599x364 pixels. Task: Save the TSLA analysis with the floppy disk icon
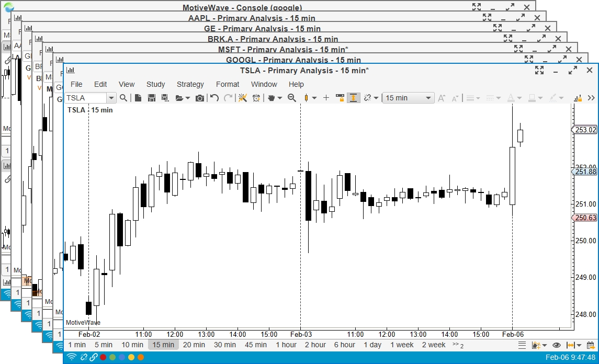pos(152,98)
